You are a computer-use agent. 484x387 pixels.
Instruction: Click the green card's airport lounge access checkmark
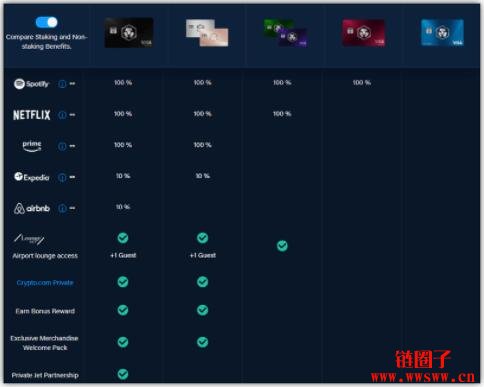[x=282, y=246]
